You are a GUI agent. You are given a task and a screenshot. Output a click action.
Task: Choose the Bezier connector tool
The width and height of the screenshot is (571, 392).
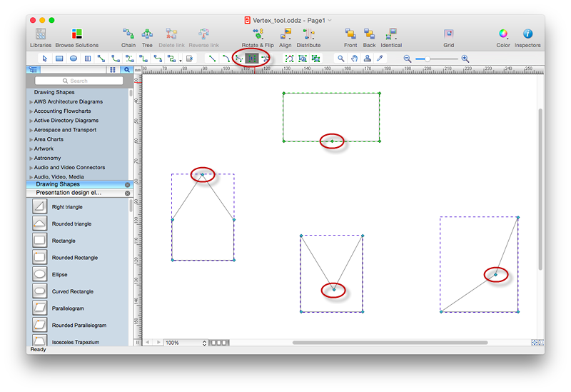130,59
